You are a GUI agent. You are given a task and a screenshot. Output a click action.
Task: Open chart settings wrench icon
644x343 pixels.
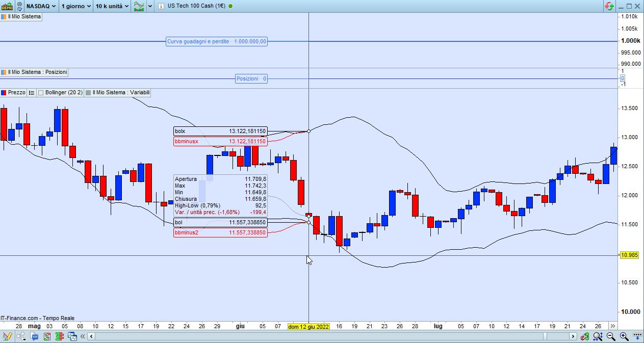pyautogui.click(x=585, y=336)
